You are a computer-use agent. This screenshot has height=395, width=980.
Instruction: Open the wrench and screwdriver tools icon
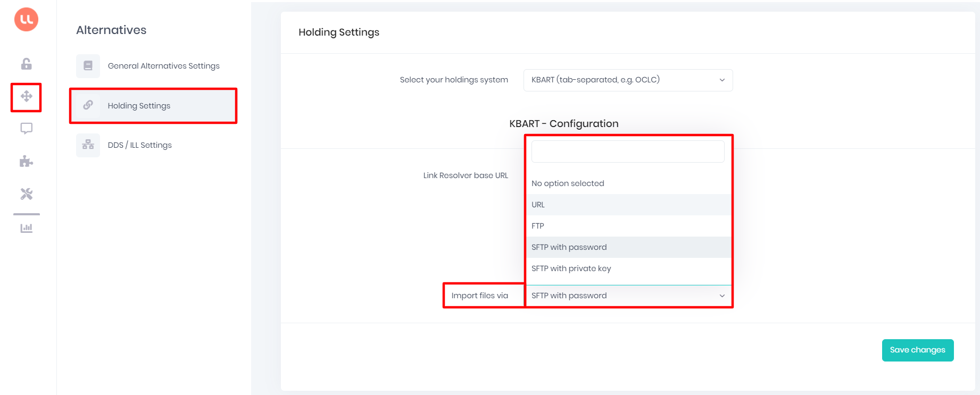pyautogui.click(x=26, y=194)
